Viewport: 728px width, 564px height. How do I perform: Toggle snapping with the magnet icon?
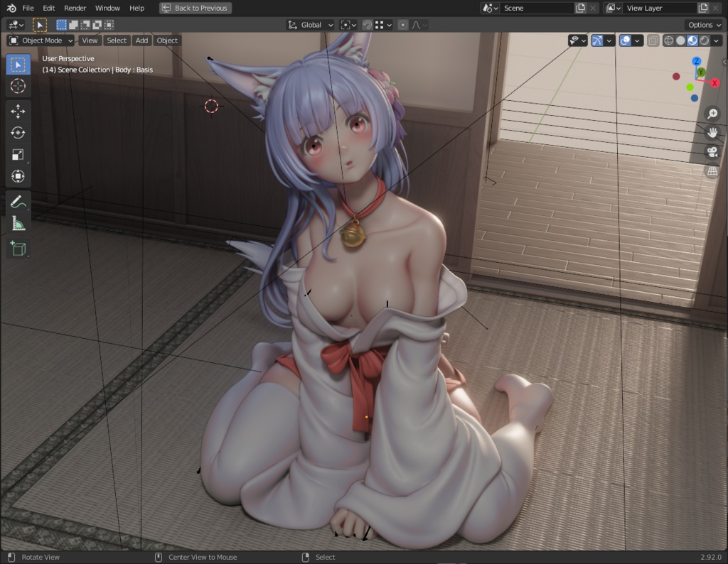coord(368,24)
